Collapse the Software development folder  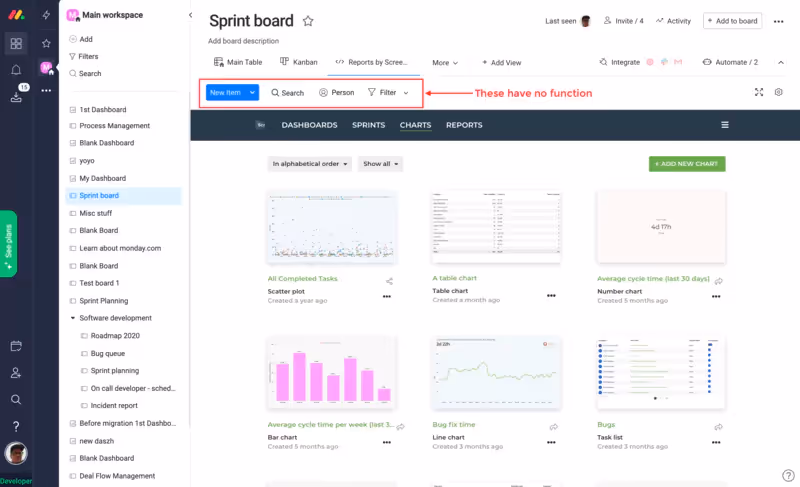[x=72, y=318]
